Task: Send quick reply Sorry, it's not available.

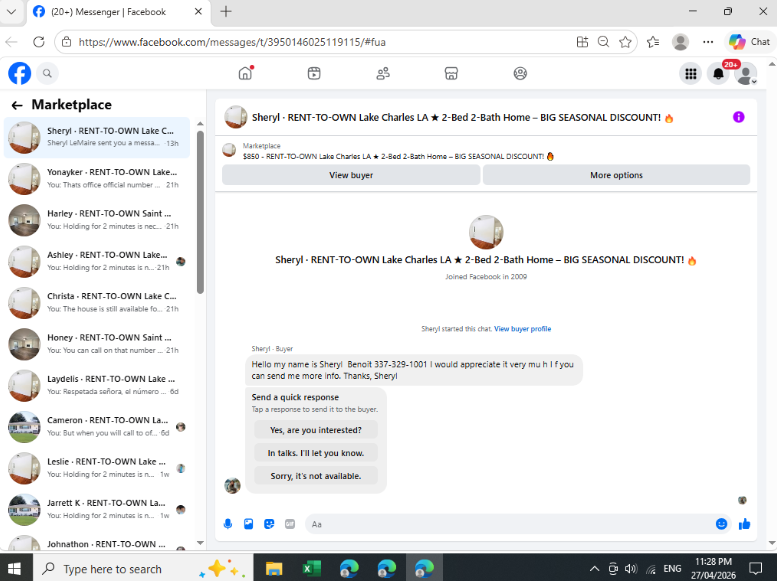Action: 316,476
